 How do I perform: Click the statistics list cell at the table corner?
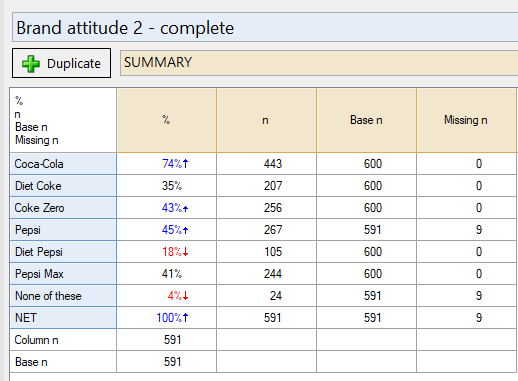63,120
